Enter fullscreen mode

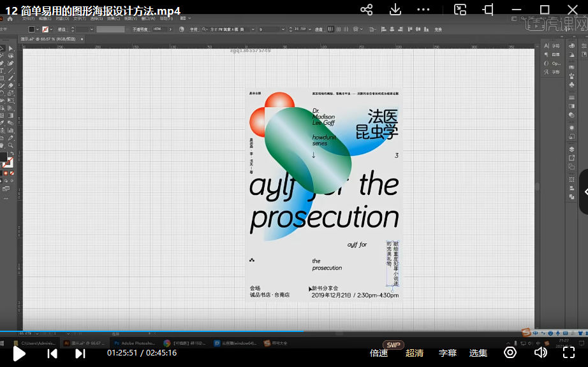pos(568,352)
